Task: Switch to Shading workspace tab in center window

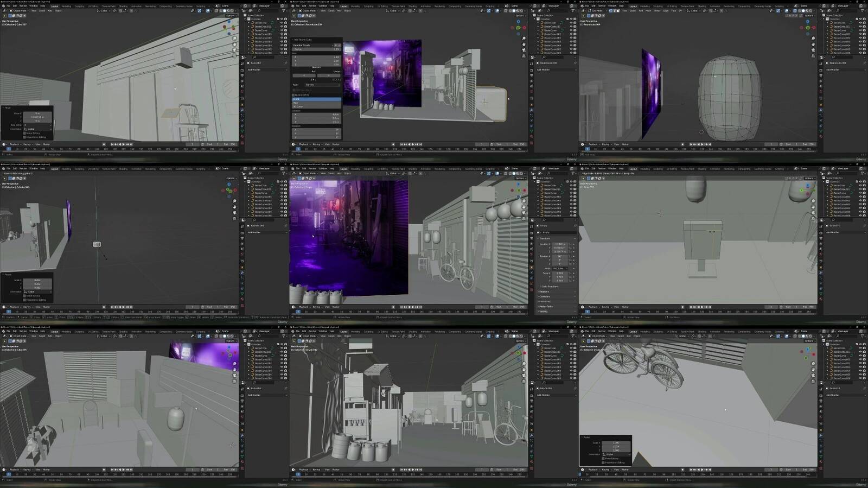Action: pos(412,169)
